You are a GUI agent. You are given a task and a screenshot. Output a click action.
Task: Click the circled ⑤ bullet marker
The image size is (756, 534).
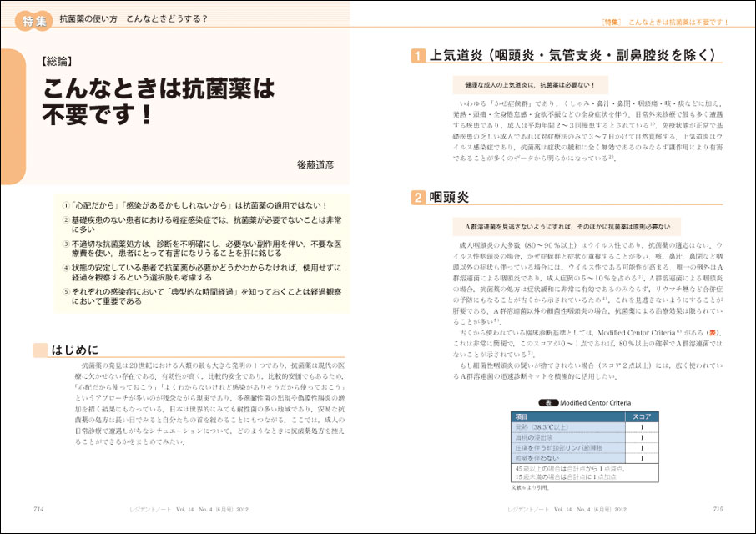tap(66, 291)
